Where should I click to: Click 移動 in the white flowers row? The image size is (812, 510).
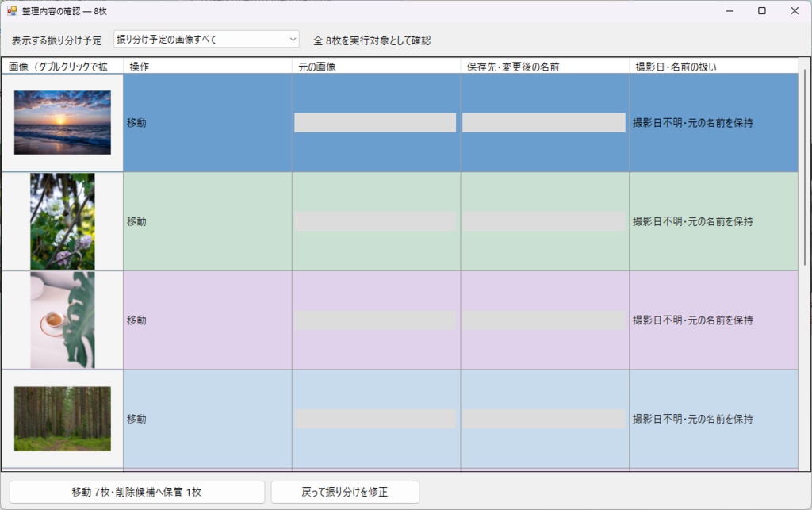point(136,221)
